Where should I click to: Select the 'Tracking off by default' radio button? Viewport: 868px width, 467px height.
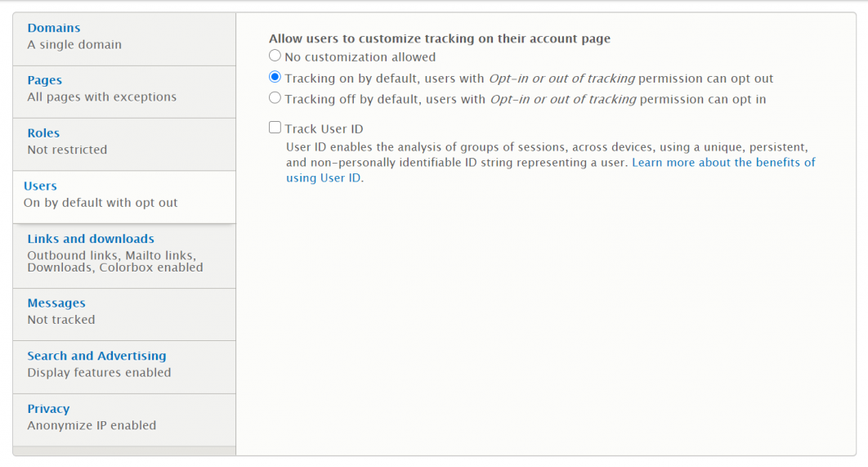tap(275, 98)
